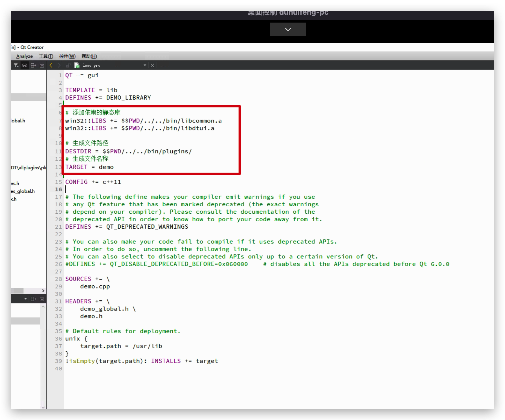This screenshot has width=505, height=420.
Task: Open the 控件(W) menu
Action: [x=67, y=56]
